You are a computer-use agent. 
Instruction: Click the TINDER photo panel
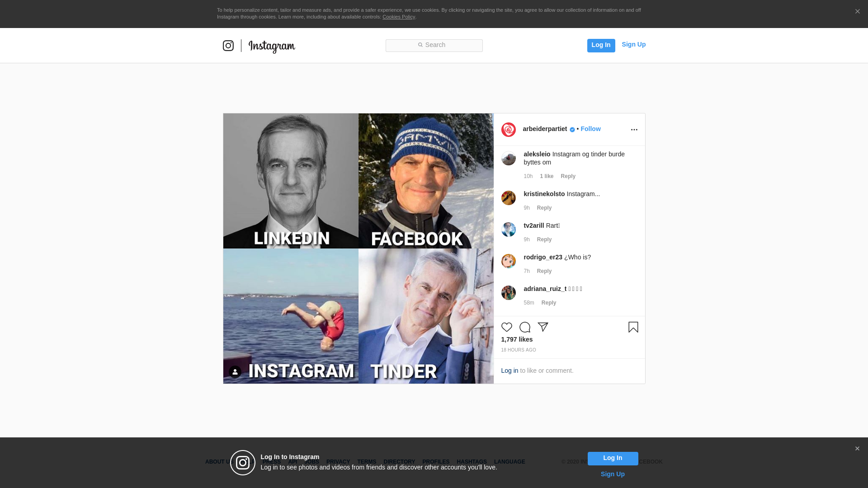(426, 316)
